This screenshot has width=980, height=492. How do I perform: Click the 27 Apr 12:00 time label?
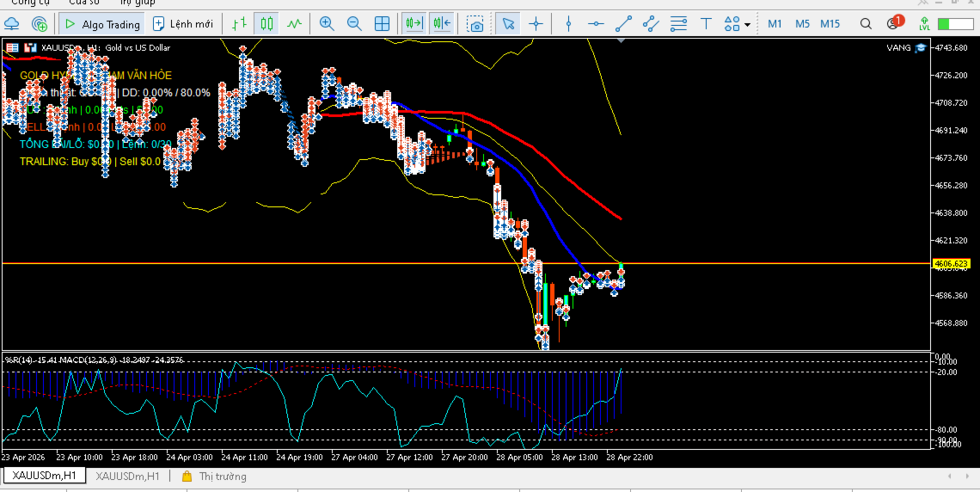409,457
